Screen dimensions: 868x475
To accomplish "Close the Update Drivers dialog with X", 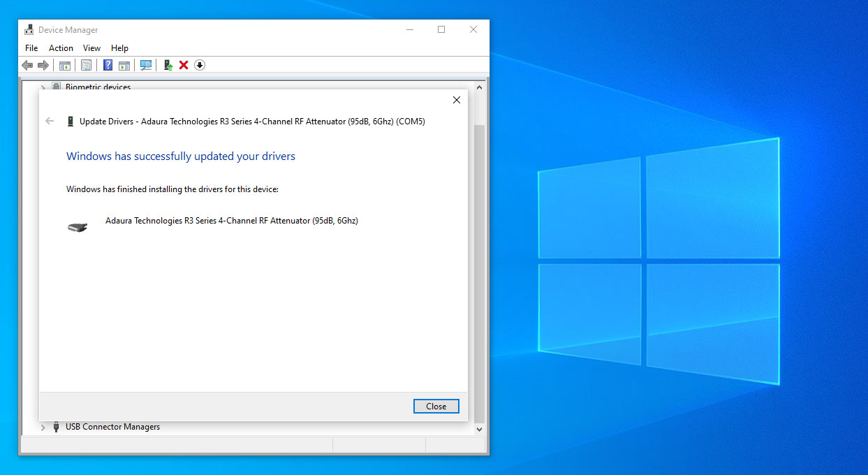I will click(x=457, y=100).
